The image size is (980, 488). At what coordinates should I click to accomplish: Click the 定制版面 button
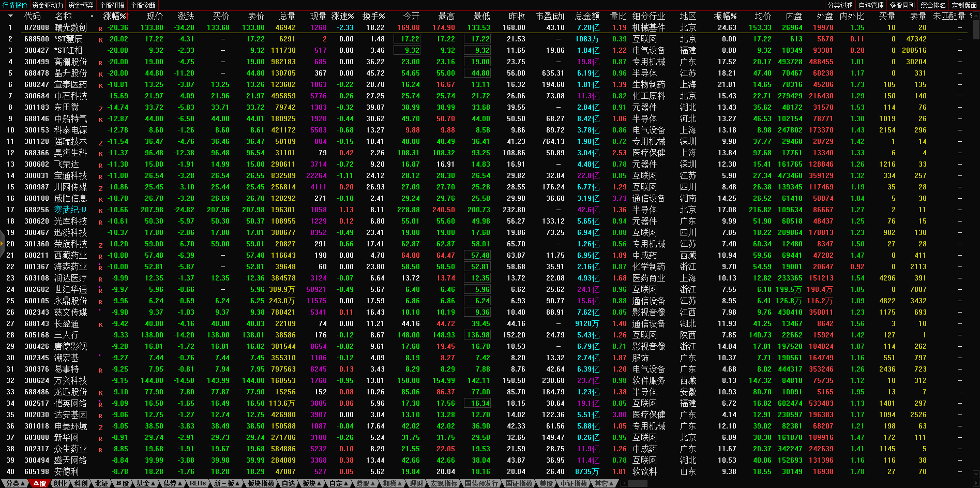coord(964,5)
